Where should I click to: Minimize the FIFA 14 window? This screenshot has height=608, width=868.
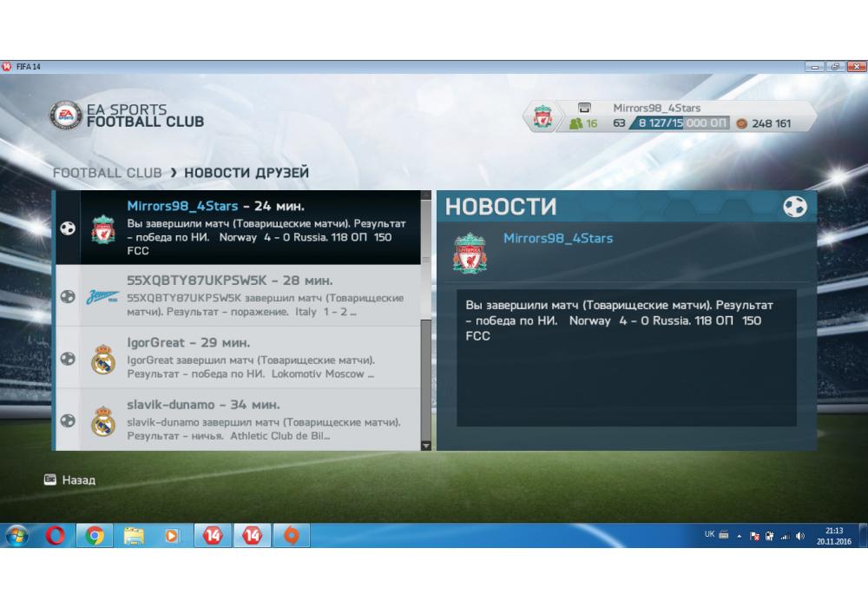click(x=814, y=67)
